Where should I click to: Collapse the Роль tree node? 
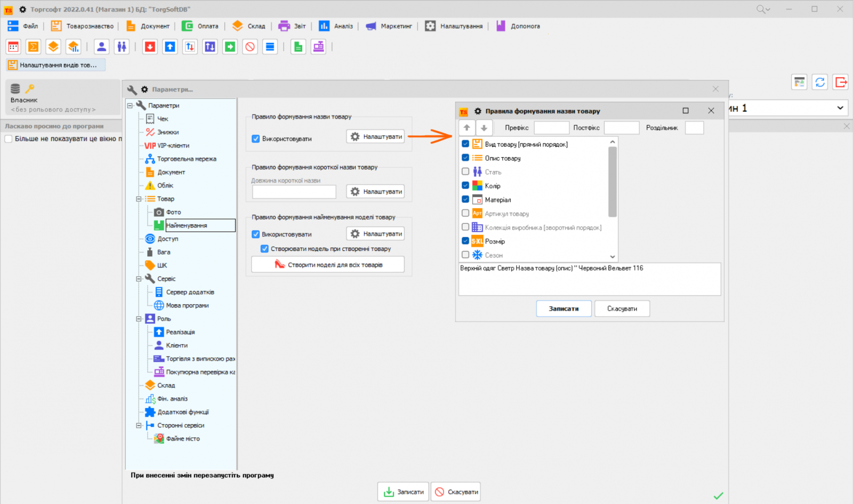coord(139,319)
